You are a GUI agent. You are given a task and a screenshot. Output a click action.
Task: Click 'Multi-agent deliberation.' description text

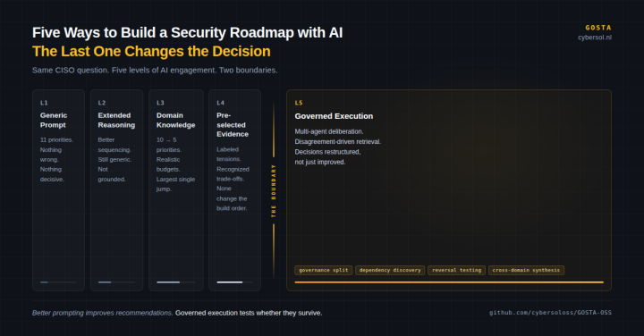pyautogui.click(x=329, y=131)
